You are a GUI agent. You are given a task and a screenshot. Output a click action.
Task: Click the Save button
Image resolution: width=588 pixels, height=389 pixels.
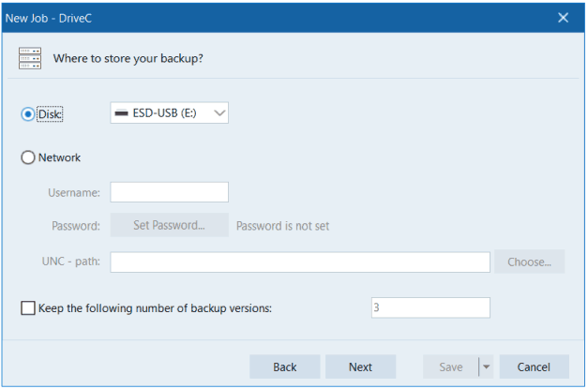click(450, 367)
